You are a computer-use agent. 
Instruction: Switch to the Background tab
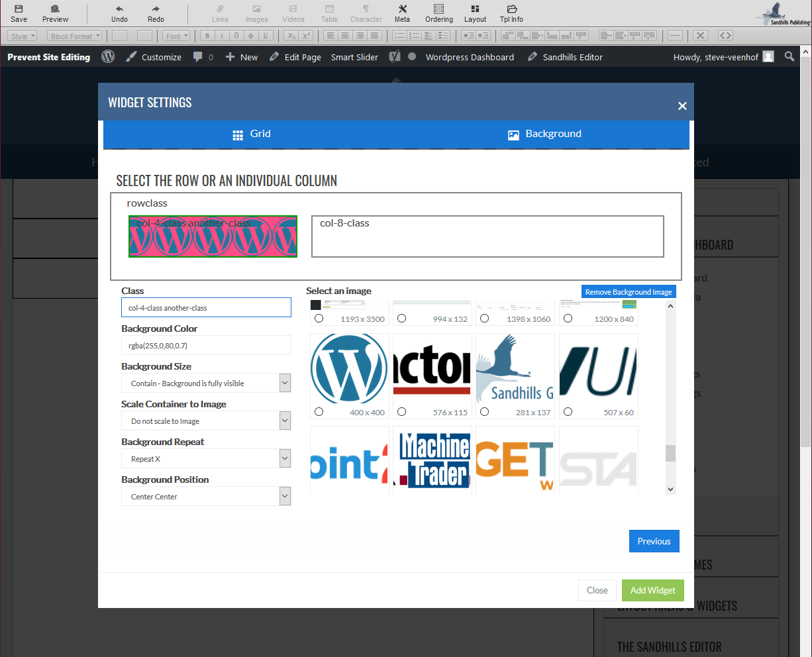coord(544,134)
